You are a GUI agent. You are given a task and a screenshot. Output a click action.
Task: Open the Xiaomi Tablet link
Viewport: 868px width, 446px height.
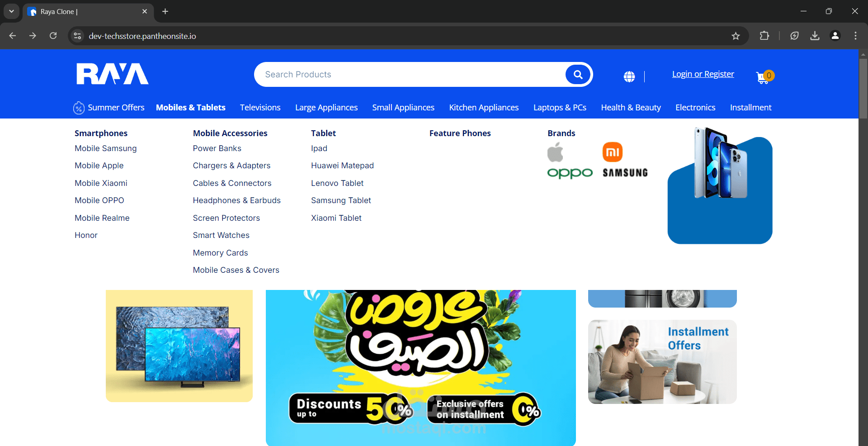point(336,218)
